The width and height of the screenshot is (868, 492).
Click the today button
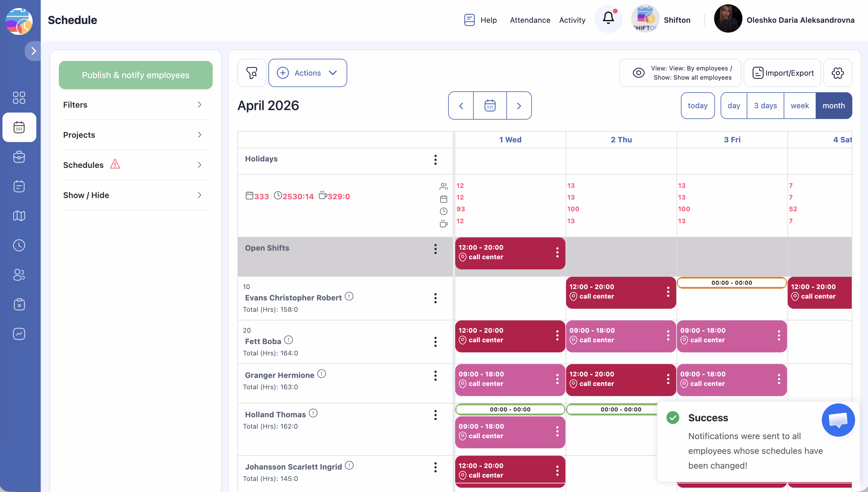(x=697, y=106)
